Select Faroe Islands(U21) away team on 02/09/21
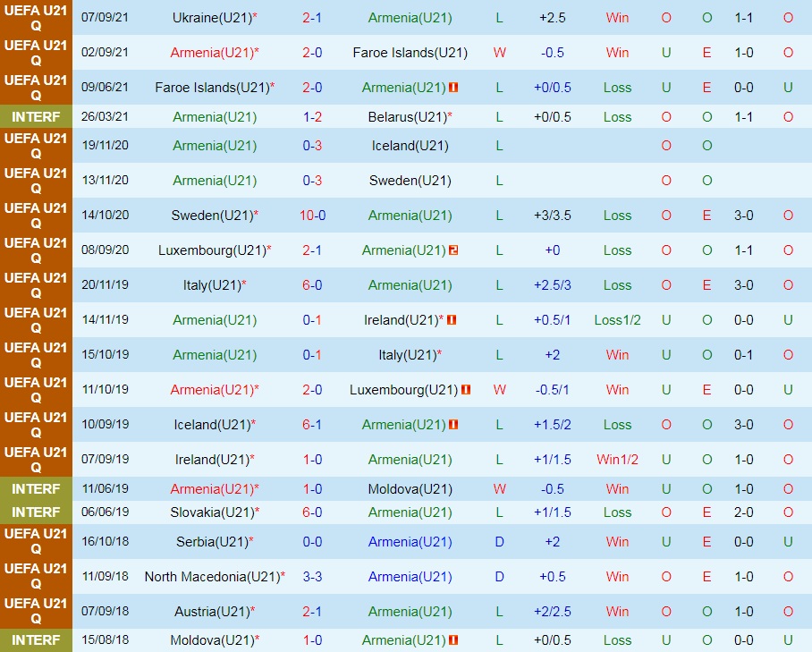The height and width of the screenshot is (652, 812). click(x=410, y=52)
